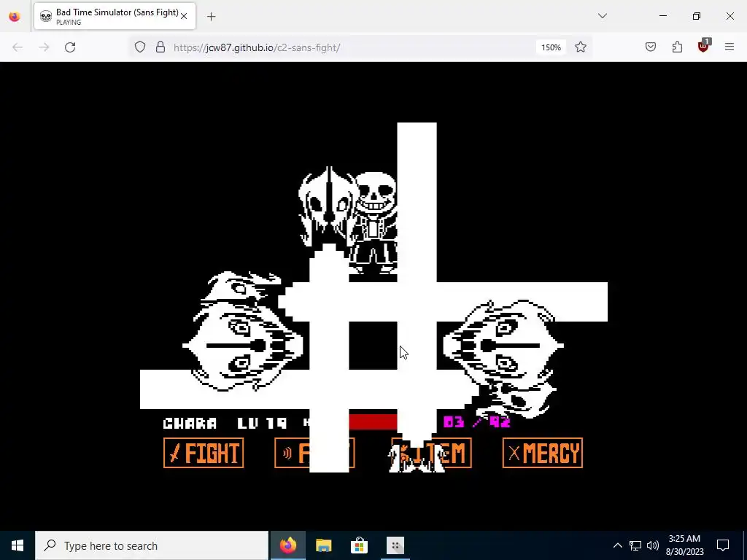Open the last pinned taskbar app
Image resolution: width=747 pixels, height=560 pixels.
pos(395,545)
